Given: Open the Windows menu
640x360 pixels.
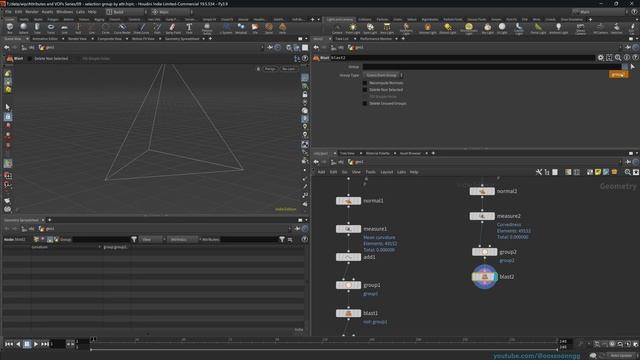Looking at the screenshot, I should coord(64,12).
